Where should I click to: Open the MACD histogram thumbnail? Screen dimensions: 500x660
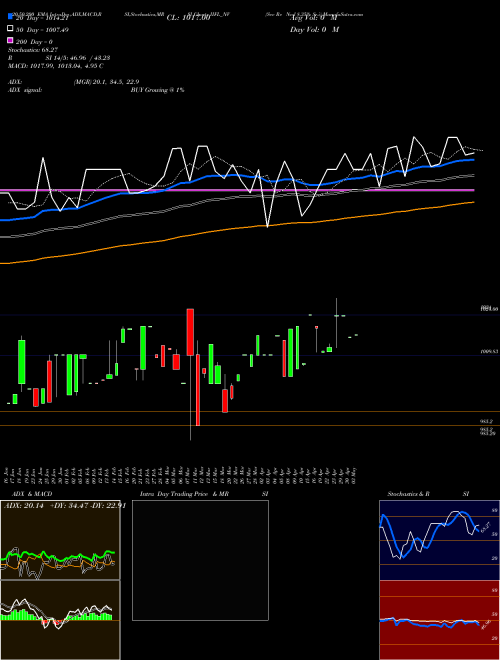click(60, 620)
